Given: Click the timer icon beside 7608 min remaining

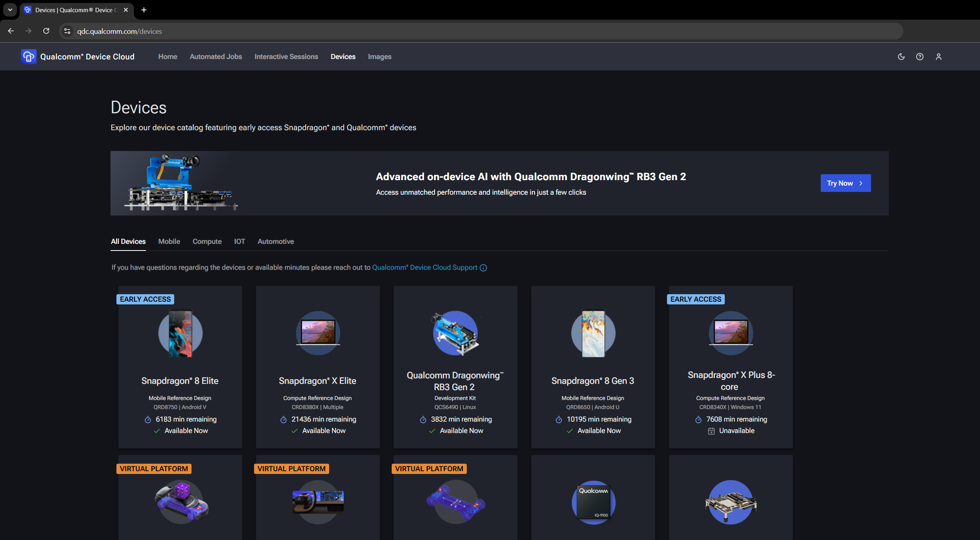Looking at the screenshot, I should (x=698, y=420).
